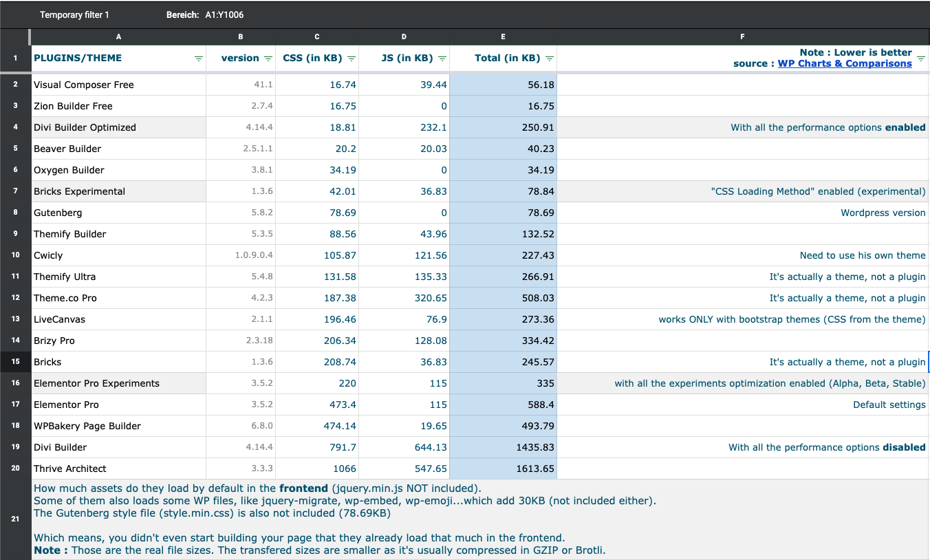Select the 'CSS Loading Method' enabled note

[x=743, y=191]
